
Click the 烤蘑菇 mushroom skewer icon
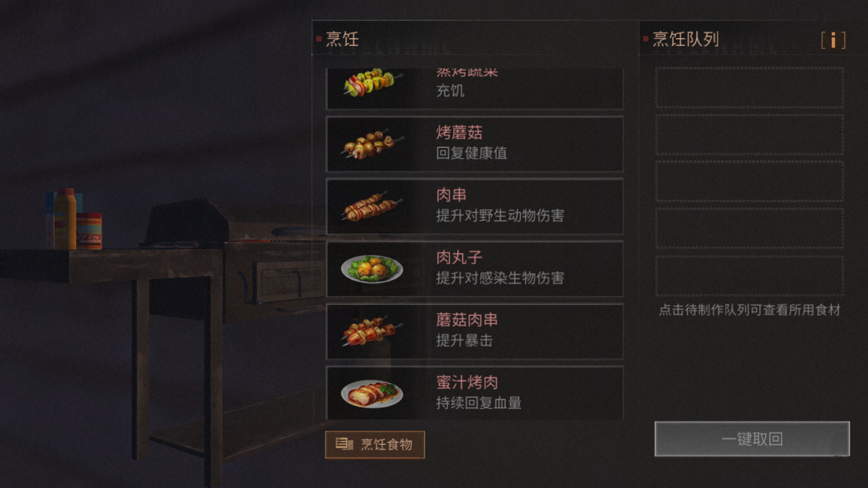(372, 144)
